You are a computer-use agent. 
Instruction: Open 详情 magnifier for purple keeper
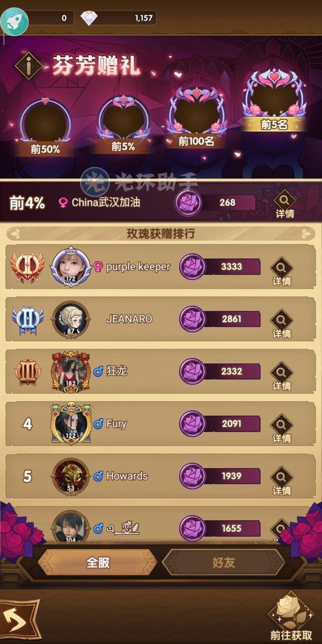coord(282,272)
